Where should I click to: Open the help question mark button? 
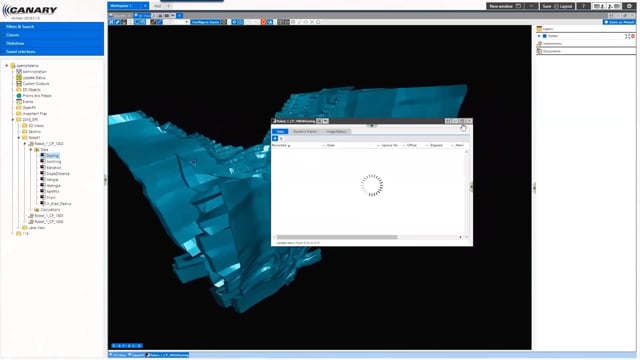tap(584, 6)
